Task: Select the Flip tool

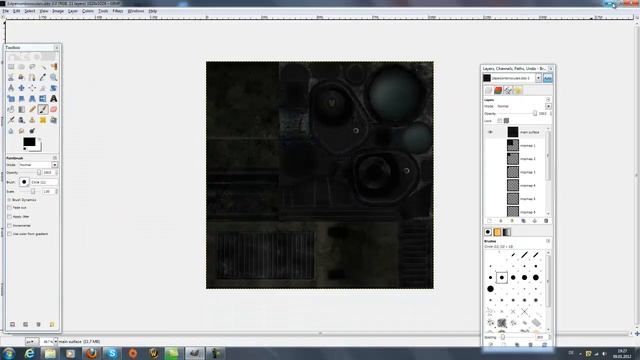Action: pyautogui.click(x=43, y=99)
